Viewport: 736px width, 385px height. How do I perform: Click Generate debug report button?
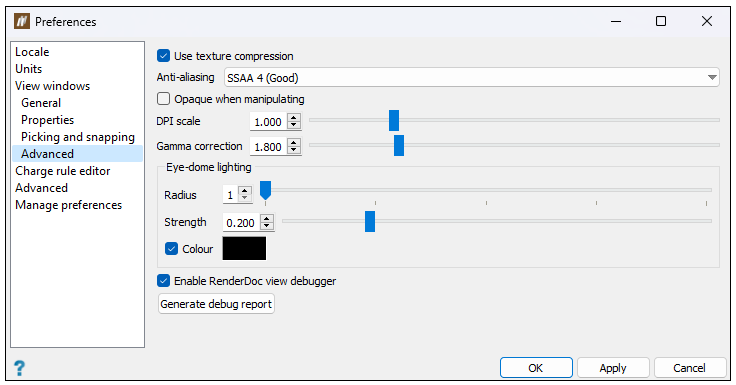(x=216, y=304)
